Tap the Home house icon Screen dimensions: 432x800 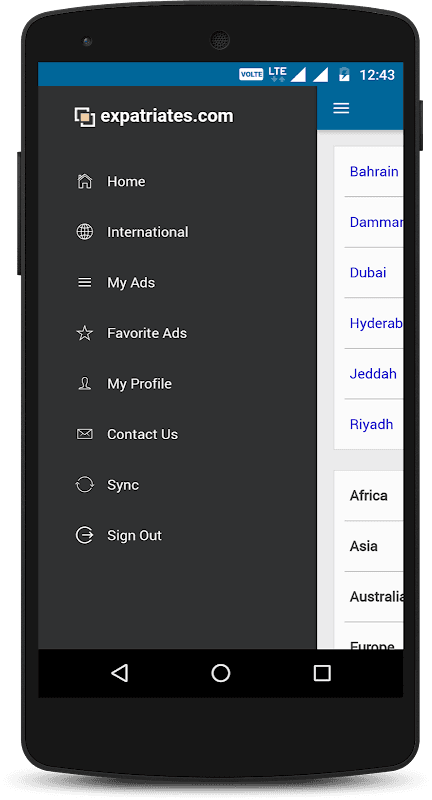click(85, 181)
